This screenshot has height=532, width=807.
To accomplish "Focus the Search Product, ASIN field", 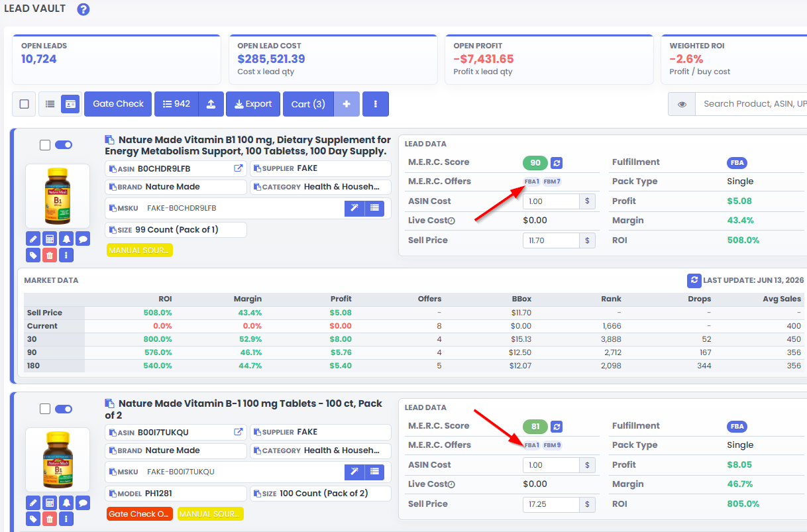I will pyautogui.click(x=751, y=104).
